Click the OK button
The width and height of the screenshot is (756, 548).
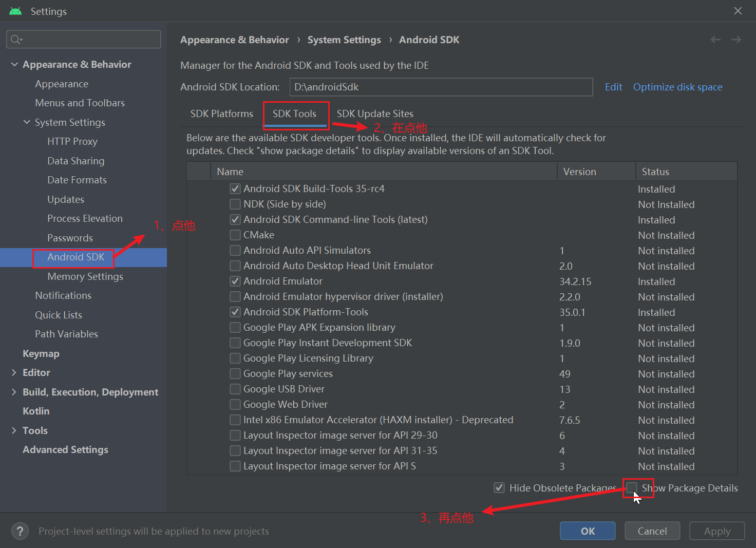tap(588, 531)
